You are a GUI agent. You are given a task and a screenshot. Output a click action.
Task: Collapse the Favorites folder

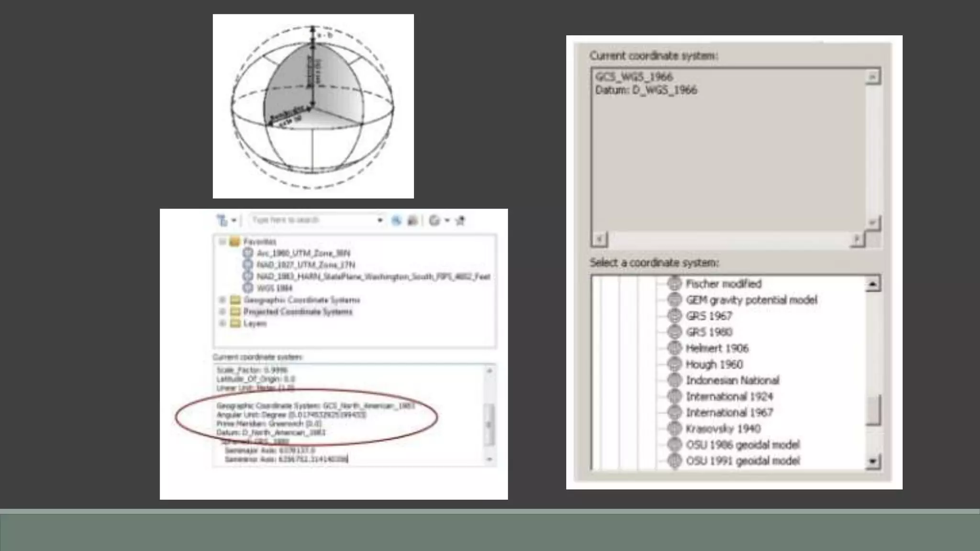tap(223, 242)
